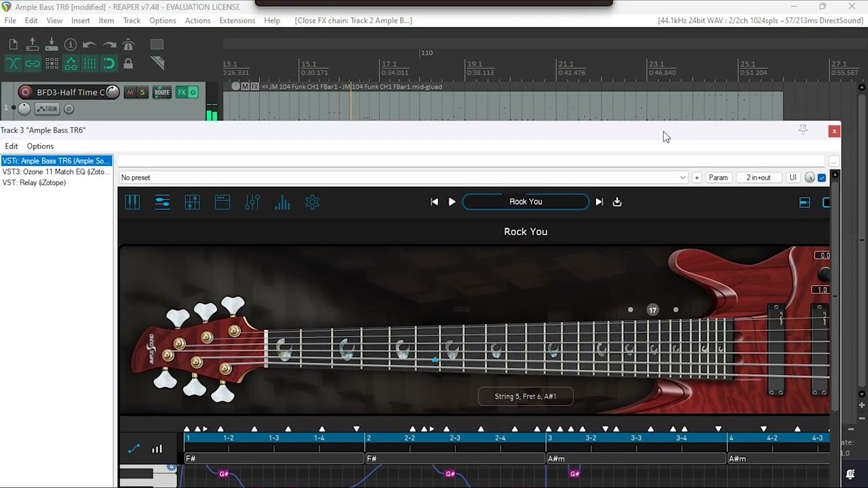Screen dimensions: 868x488
Task: Toggle envelope points move with items
Action: click(x=71, y=64)
